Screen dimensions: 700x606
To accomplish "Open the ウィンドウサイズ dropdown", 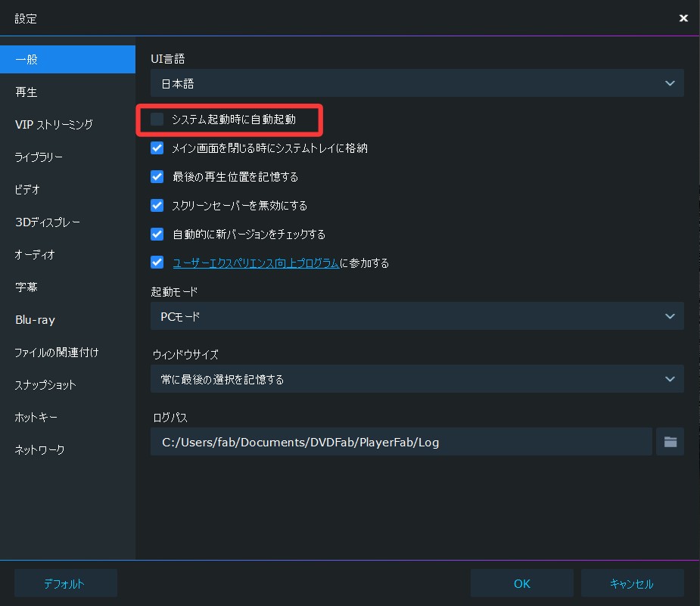I will 417,379.
